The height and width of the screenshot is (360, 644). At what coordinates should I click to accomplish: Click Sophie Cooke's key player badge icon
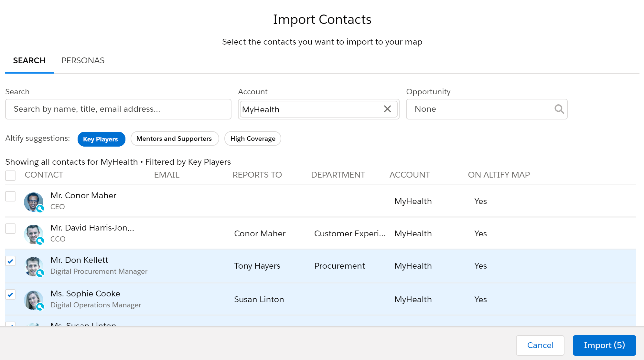click(40, 307)
